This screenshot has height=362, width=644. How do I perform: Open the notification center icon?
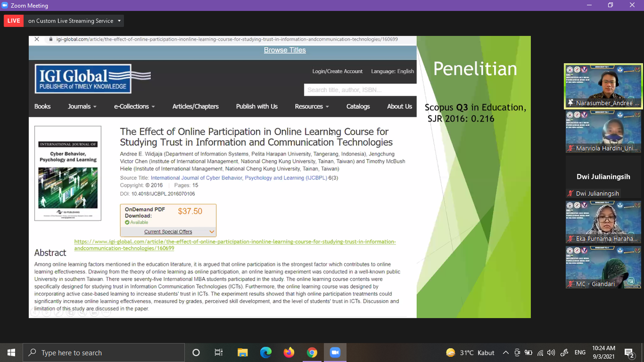pyautogui.click(x=629, y=352)
